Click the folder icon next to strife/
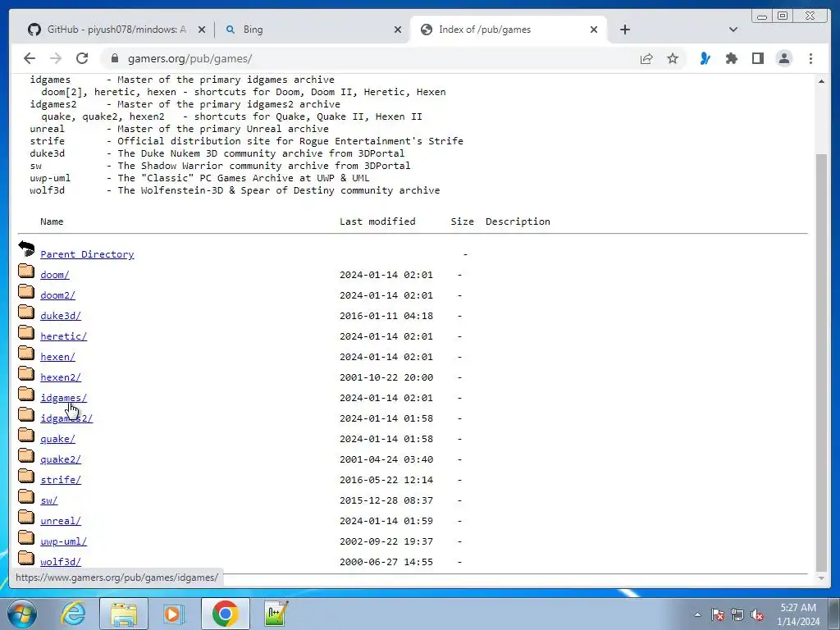The width and height of the screenshot is (840, 630). tap(26, 476)
